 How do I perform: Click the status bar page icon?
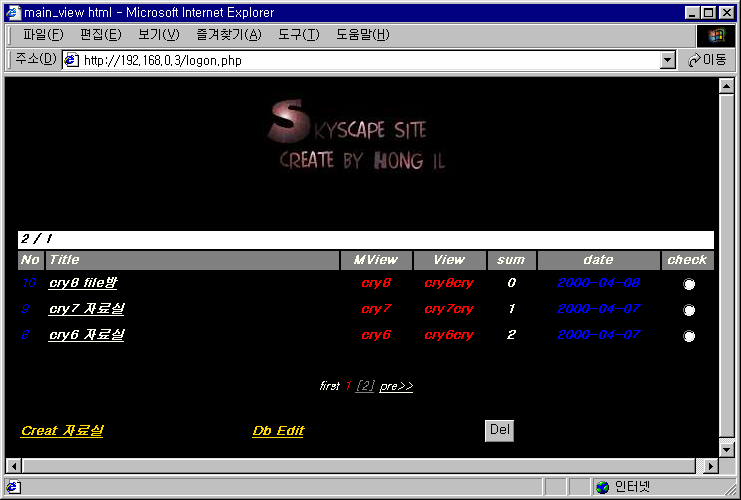pyautogui.click(x=13, y=487)
